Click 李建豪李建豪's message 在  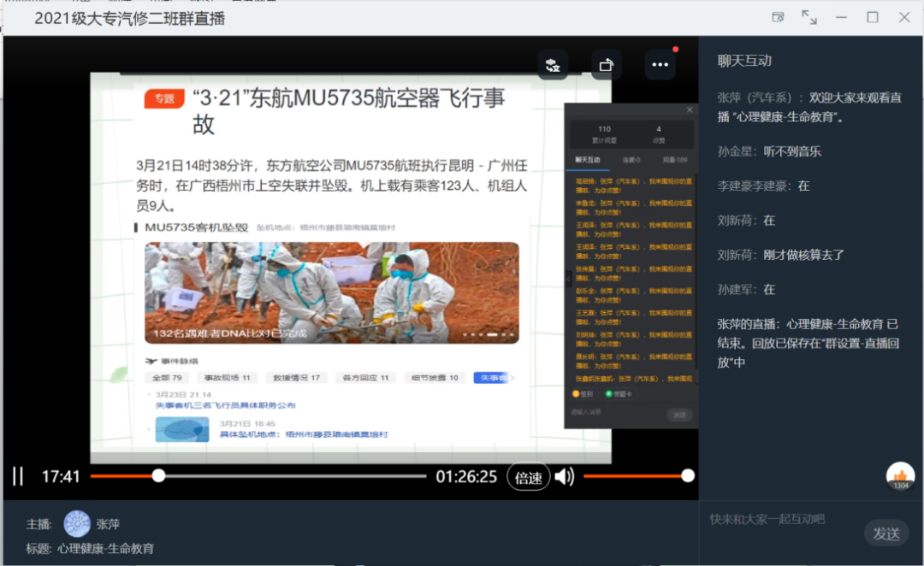[803, 186]
